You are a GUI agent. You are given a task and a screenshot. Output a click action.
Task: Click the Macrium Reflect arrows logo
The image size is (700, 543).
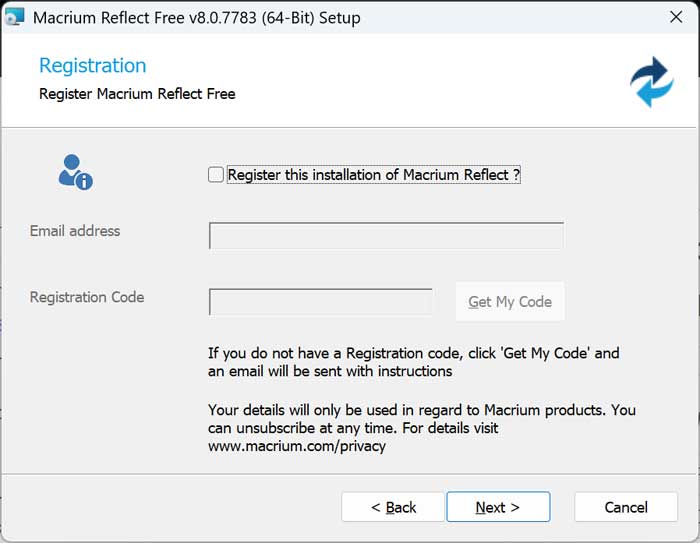651,82
